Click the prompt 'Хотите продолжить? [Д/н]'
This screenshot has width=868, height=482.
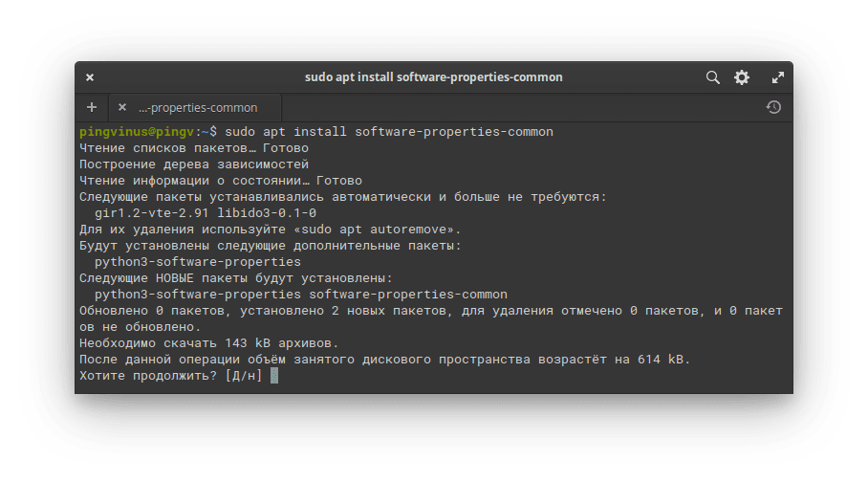click(170, 376)
